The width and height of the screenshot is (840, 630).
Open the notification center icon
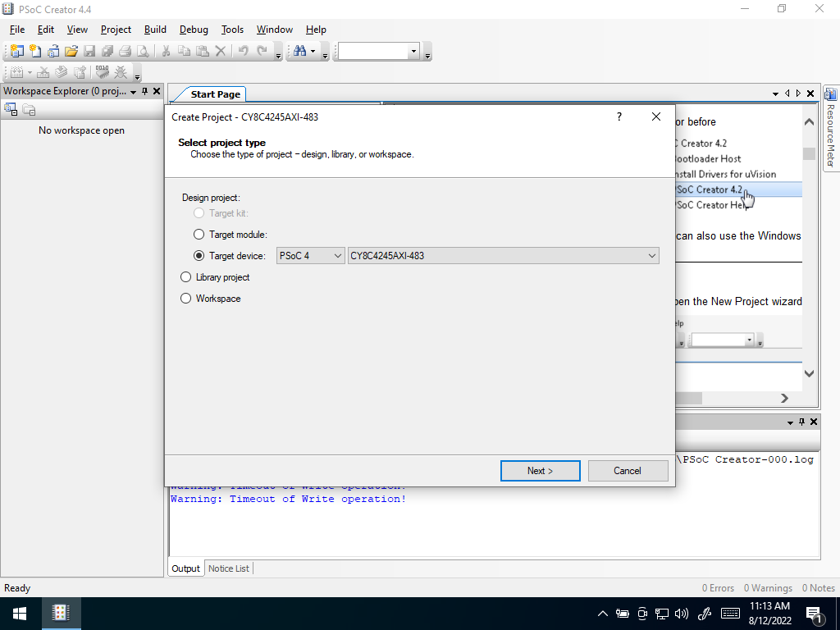coord(815,614)
